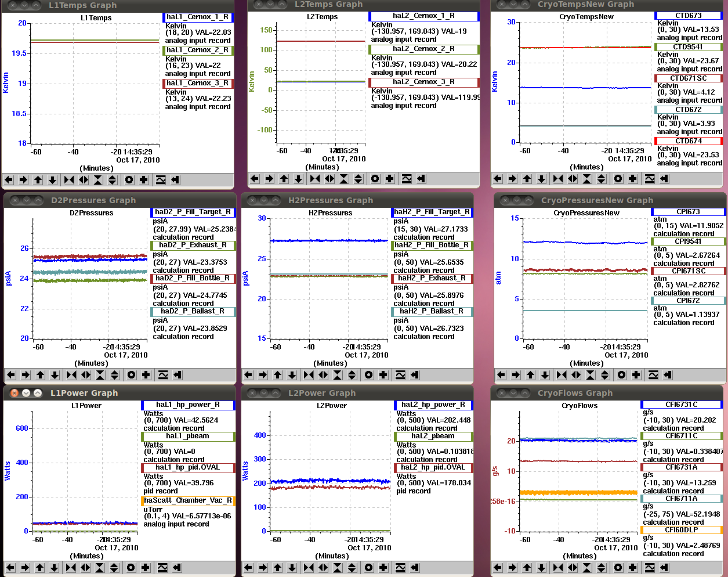This screenshot has height=577, width=728.
Task: Click L1Power Graph window title bar
Action: [119, 393]
